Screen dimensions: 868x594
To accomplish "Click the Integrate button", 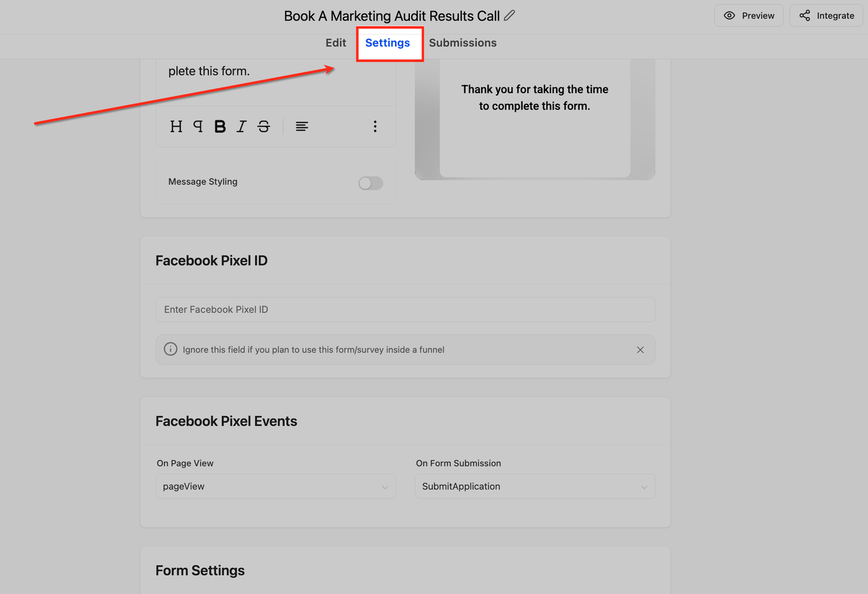I will pyautogui.click(x=826, y=16).
